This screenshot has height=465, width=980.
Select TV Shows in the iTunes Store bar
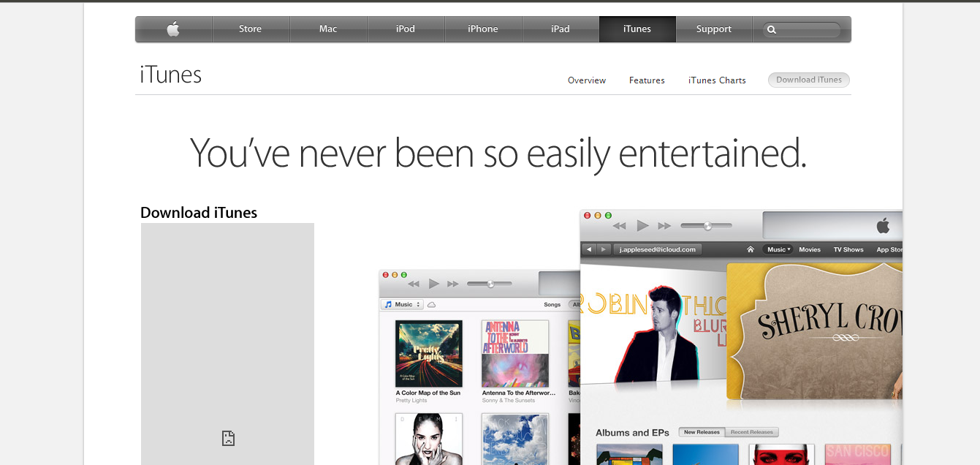pyautogui.click(x=848, y=249)
